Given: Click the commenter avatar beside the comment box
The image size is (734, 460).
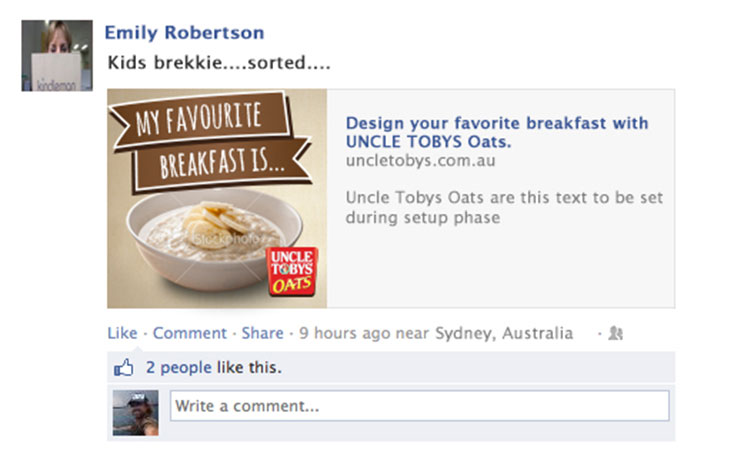Looking at the screenshot, I should [135, 411].
